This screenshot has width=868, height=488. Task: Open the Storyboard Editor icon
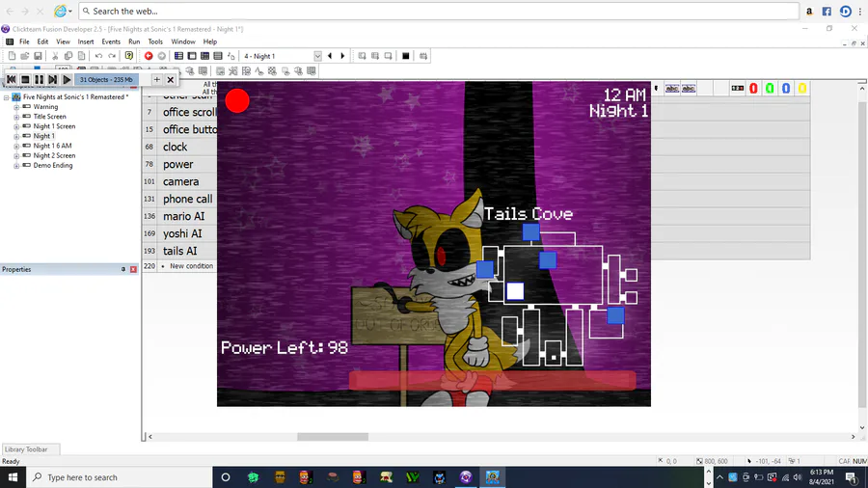click(178, 56)
